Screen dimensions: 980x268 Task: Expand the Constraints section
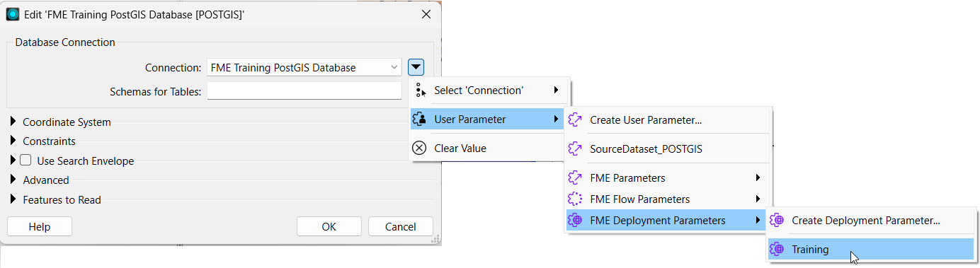point(13,141)
